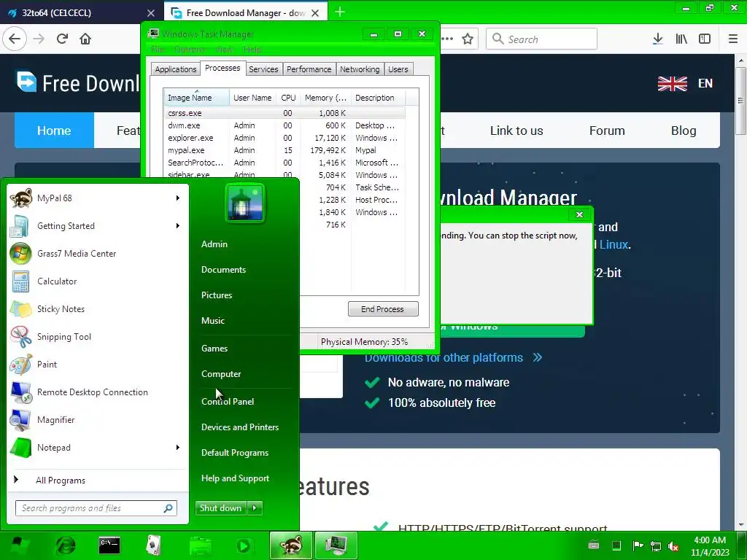Open the media player icon on the taskbar

[x=244, y=545]
